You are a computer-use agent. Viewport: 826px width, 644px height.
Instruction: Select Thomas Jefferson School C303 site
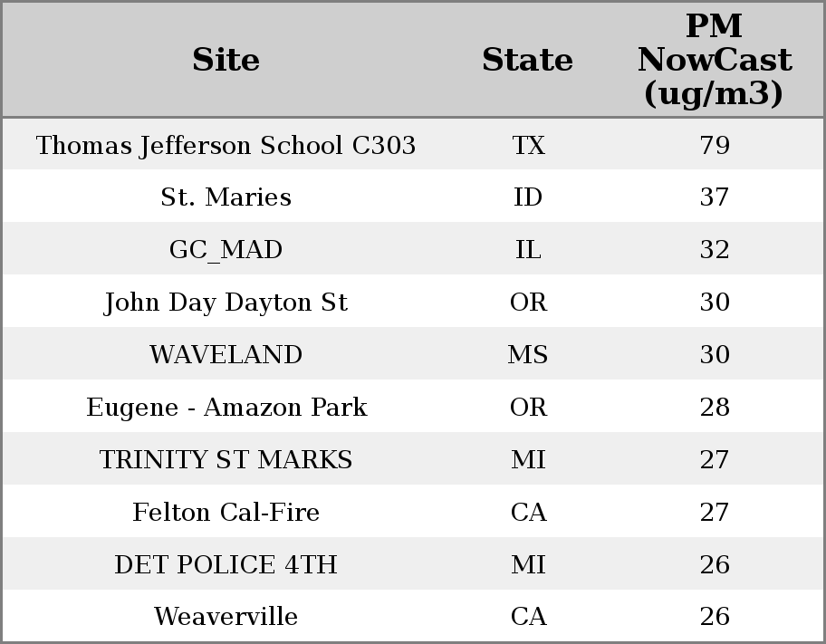coord(226,146)
